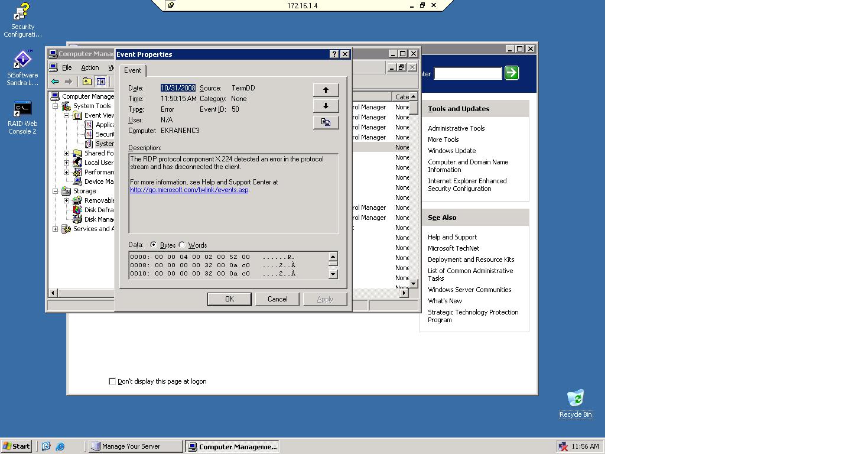Switch to Manage Your Server taskbar button

click(x=135, y=446)
